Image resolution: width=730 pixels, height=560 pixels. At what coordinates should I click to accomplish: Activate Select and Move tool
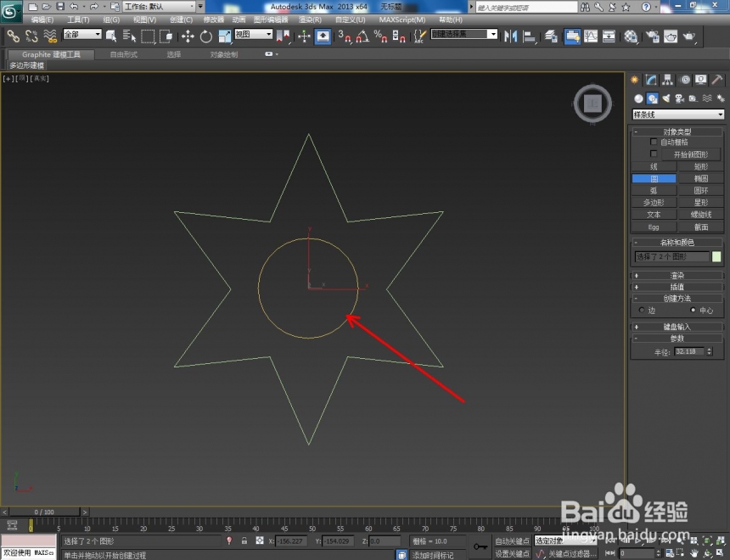[188, 36]
